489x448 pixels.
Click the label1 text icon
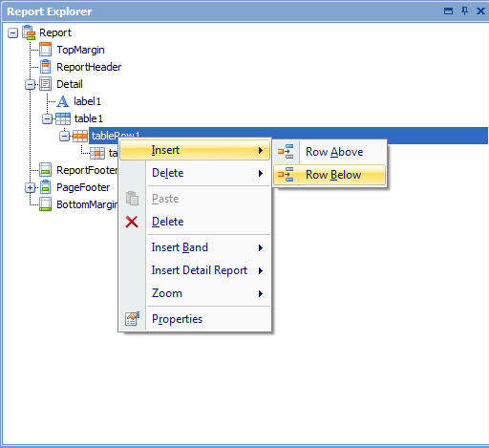[63, 101]
